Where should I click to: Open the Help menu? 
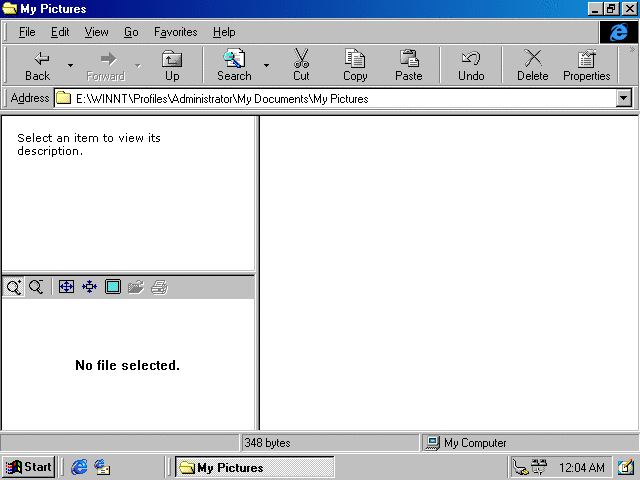click(224, 32)
